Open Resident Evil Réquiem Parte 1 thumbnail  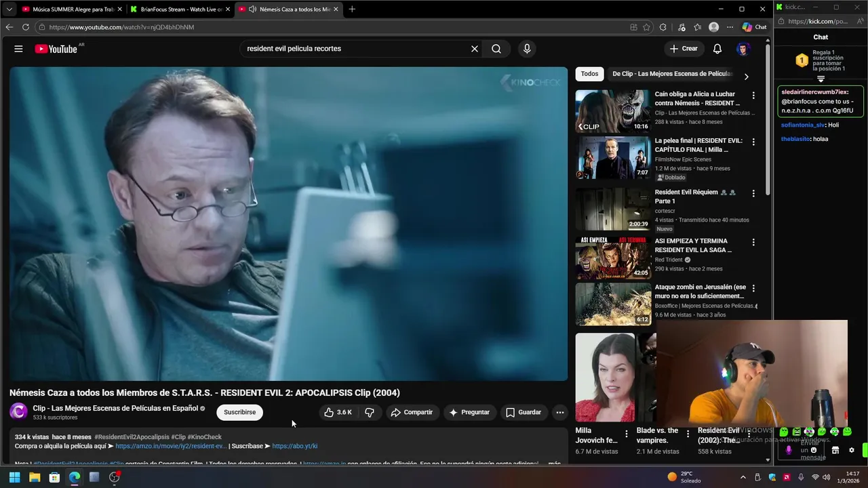[x=613, y=209]
